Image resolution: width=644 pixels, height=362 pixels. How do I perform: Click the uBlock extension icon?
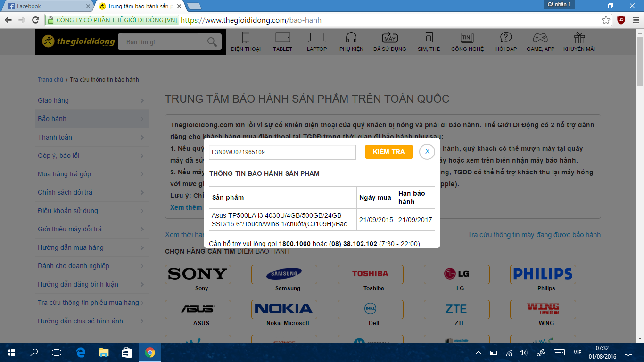[621, 20]
